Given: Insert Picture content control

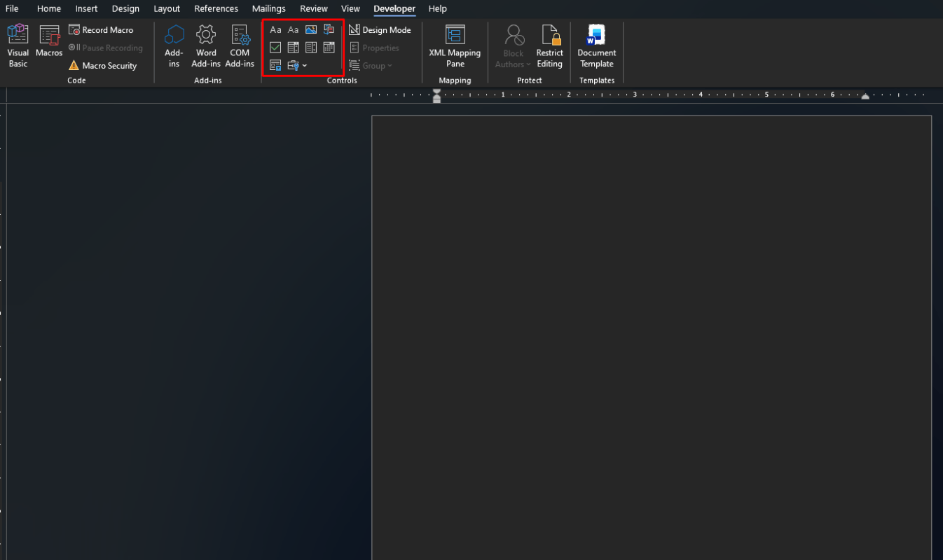Looking at the screenshot, I should (311, 30).
